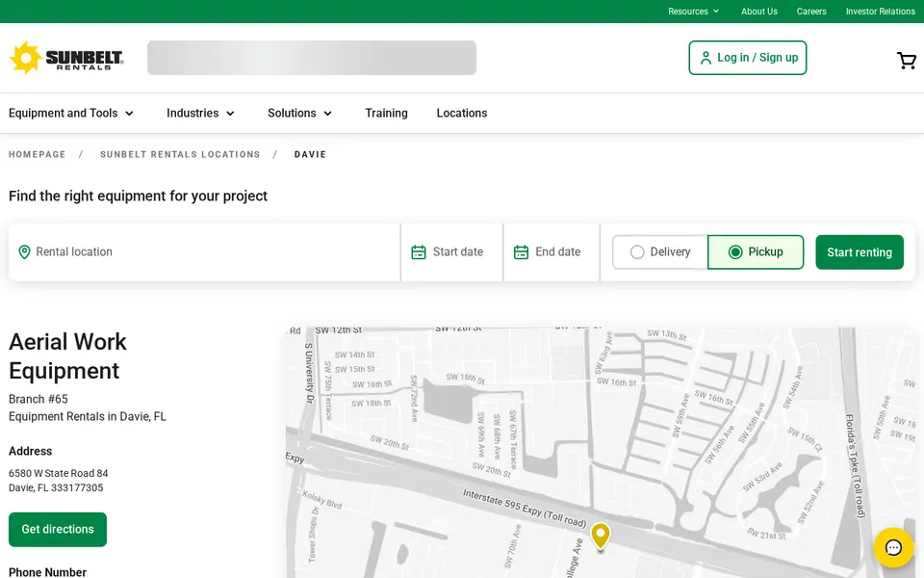Click the Sunbelt Rentals logo
This screenshot has height=578, width=924.
66,58
